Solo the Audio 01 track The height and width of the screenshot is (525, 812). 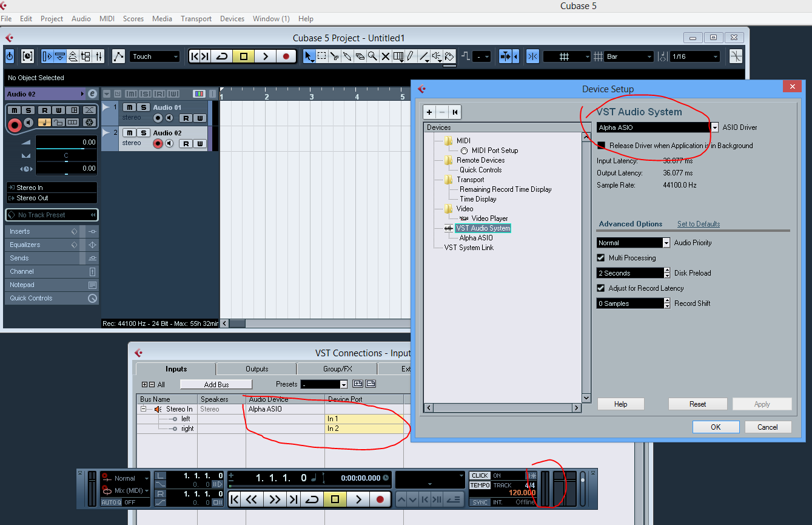(143, 107)
